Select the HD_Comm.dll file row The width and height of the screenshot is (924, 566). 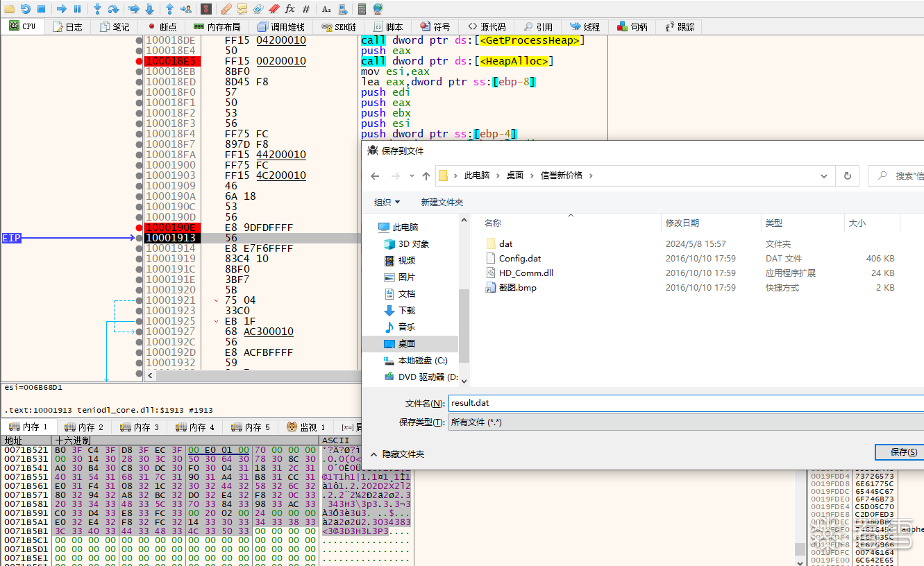point(691,273)
